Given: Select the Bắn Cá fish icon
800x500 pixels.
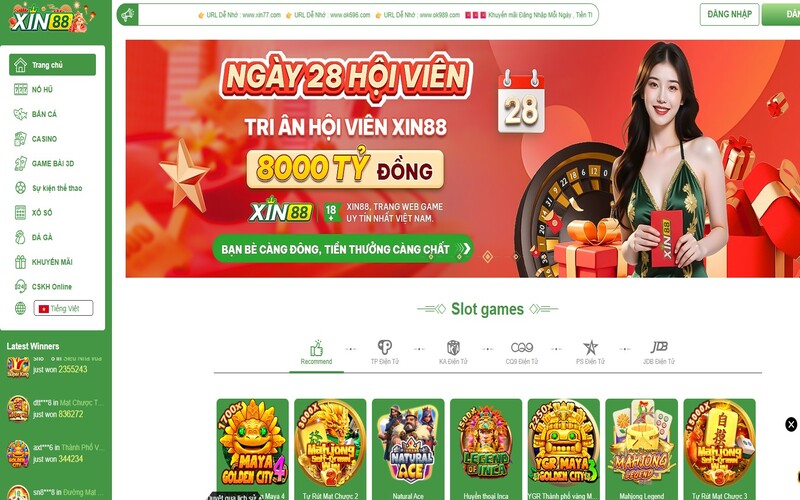Looking at the screenshot, I should [x=20, y=114].
